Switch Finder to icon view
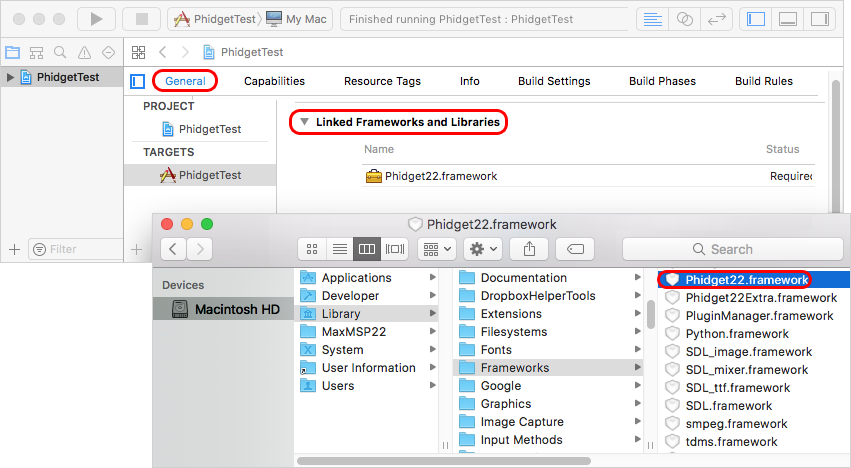This screenshot has height=468, width=851. pos(312,249)
